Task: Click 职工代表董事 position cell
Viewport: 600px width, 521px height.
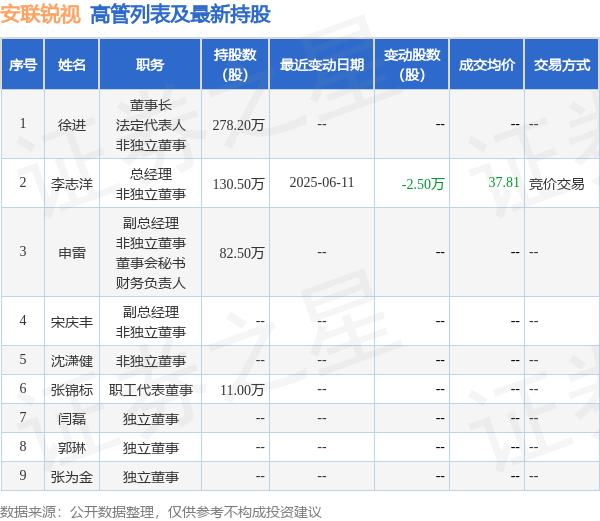Action: [150, 390]
